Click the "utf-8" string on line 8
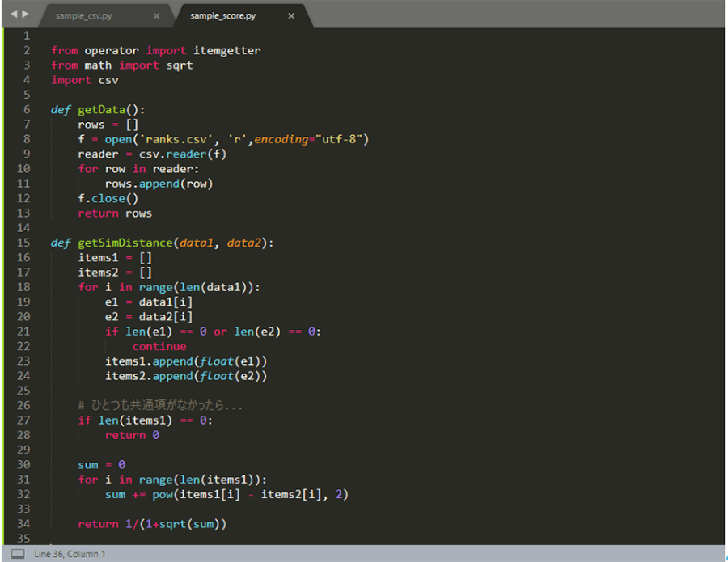Screen dimensions: 728x562 pos(338,140)
